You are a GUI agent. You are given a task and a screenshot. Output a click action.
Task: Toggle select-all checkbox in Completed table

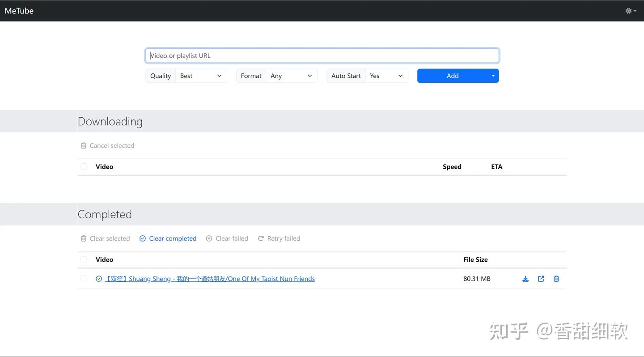tap(84, 259)
